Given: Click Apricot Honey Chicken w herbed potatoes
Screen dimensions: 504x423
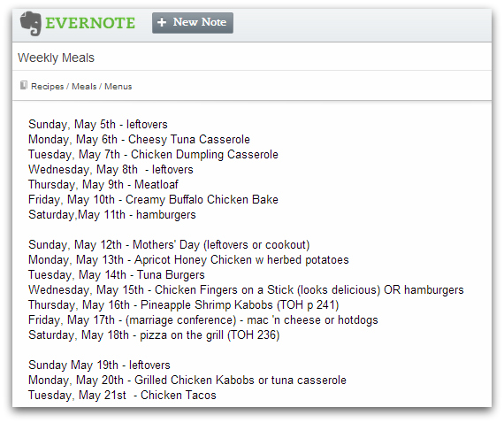Looking at the screenshot, I should 241,259.
